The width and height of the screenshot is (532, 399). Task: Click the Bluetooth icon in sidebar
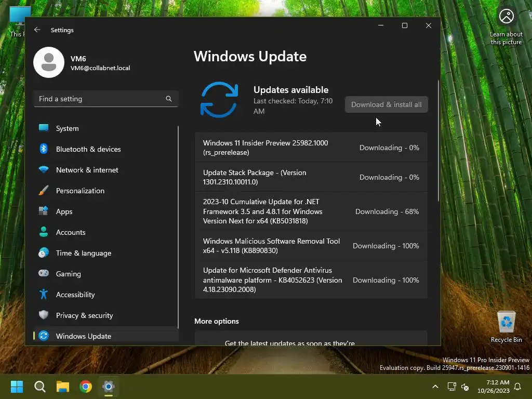[44, 149]
